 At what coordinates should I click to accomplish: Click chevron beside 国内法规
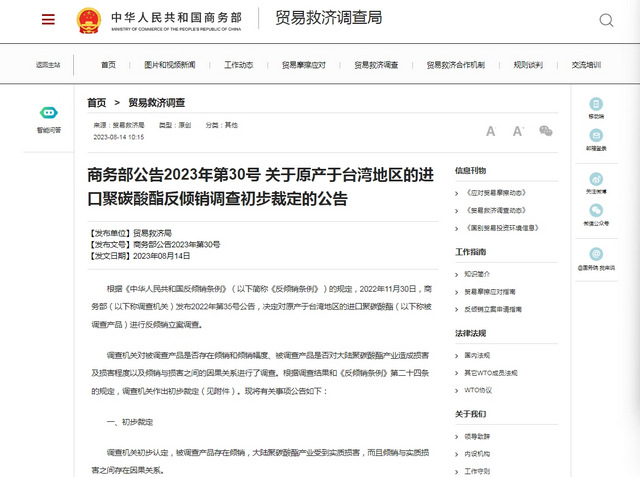pyautogui.click(x=457, y=356)
